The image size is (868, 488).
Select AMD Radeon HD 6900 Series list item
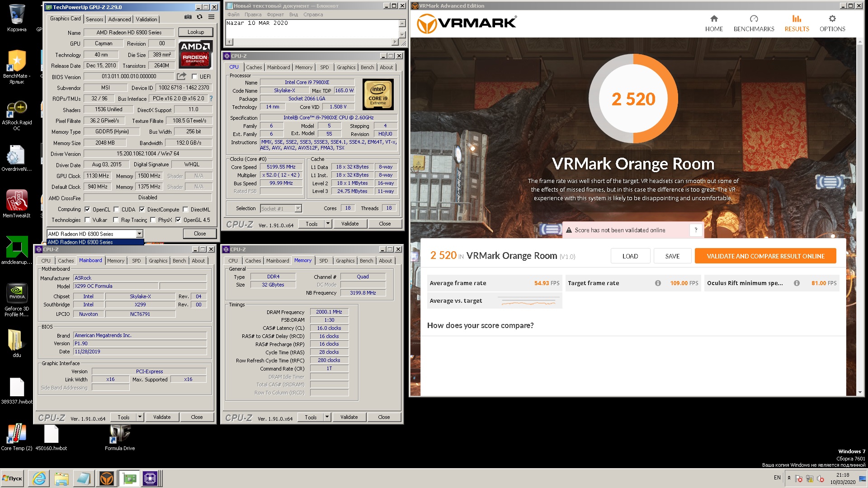pos(95,242)
